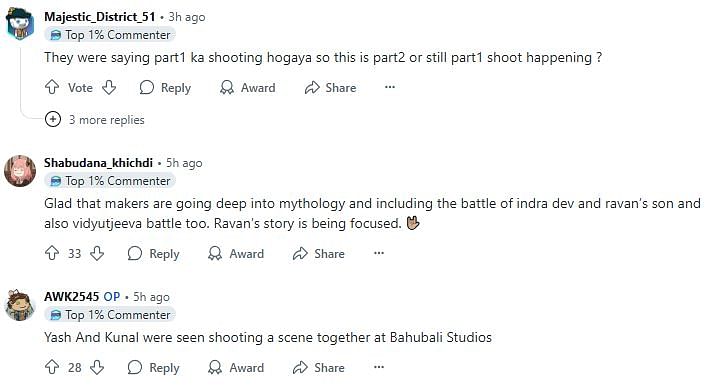
Task: Click Shabudana_khichdi's pink avatar
Action: [x=20, y=171]
